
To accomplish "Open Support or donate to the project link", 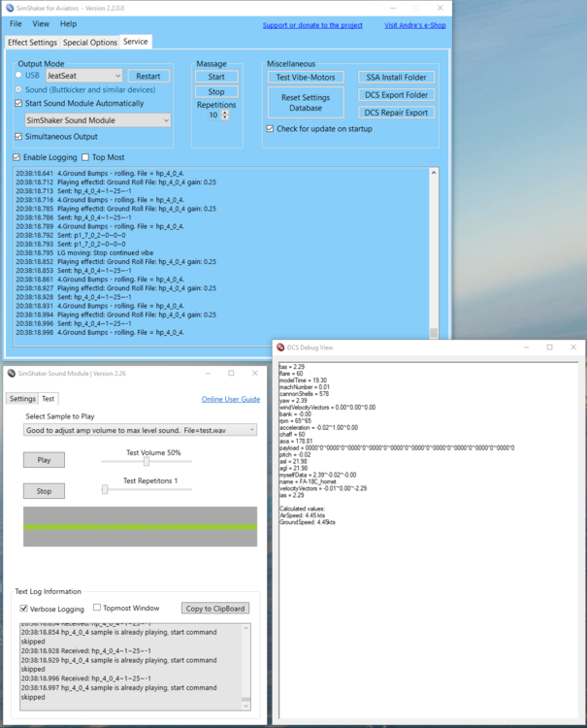I will click(x=312, y=25).
